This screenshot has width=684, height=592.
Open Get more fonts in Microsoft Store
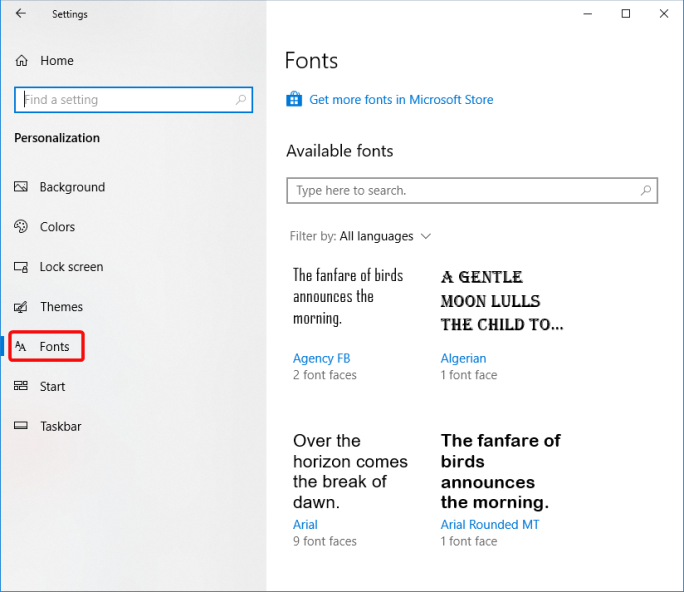[401, 100]
